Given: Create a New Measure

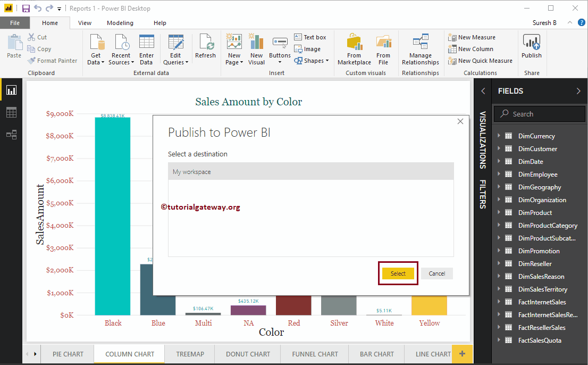Looking at the screenshot, I should tap(472, 37).
